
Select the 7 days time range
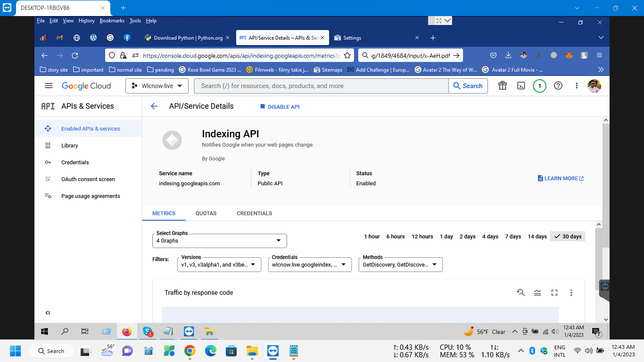[x=513, y=237]
